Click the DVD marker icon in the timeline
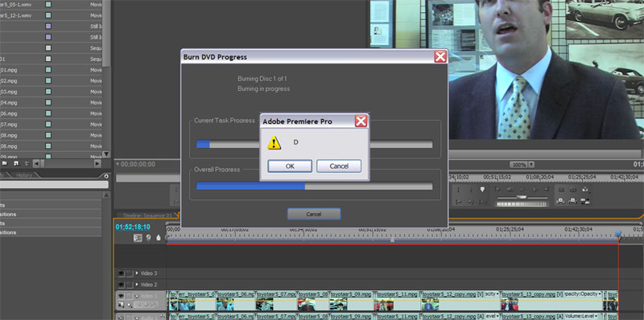 (148, 237)
